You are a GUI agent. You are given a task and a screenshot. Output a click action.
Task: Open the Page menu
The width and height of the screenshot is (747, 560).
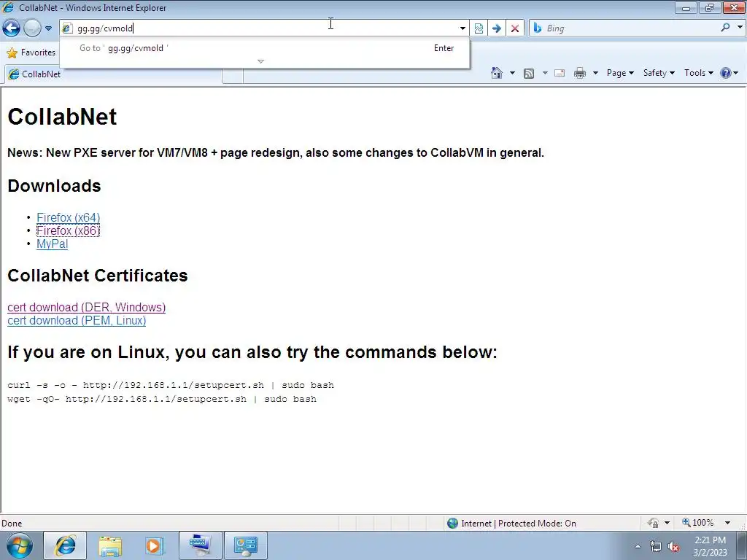pyautogui.click(x=620, y=73)
